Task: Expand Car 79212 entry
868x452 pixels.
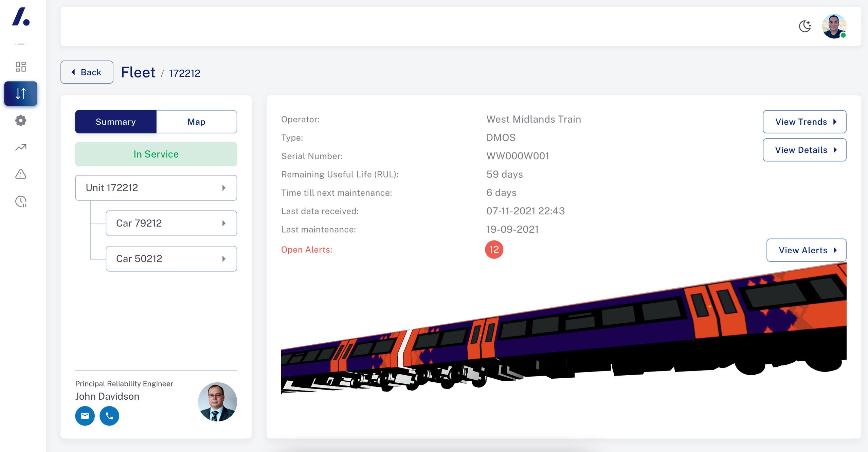Action: coord(171,223)
